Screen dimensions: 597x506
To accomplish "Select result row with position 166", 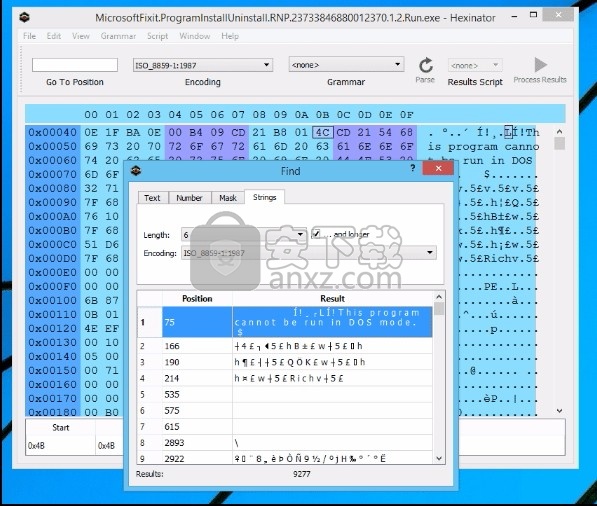I will click(x=285, y=346).
